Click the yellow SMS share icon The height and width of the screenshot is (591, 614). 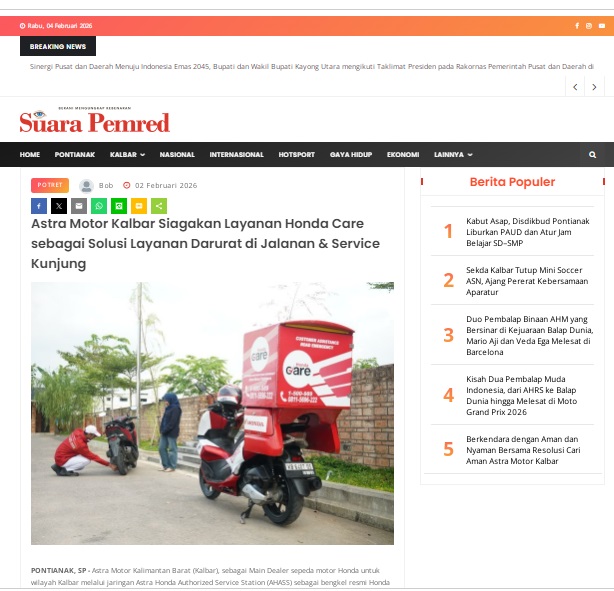click(x=139, y=206)
